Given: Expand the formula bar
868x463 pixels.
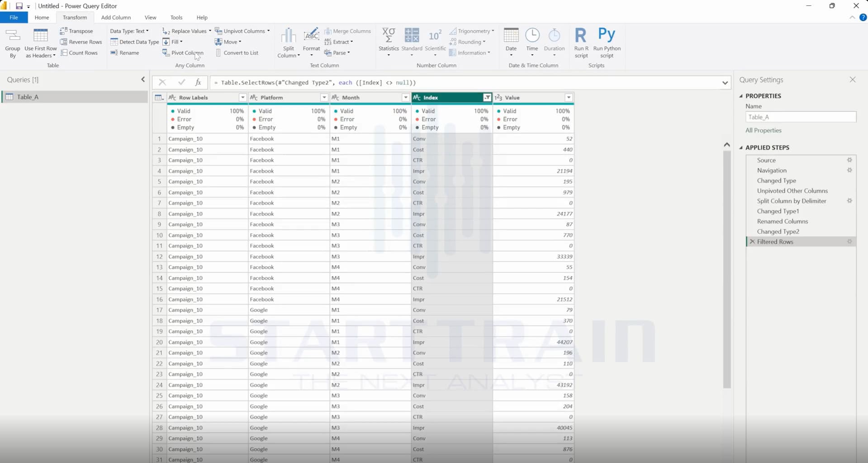Looking at the screenshot, I should 725,83.
